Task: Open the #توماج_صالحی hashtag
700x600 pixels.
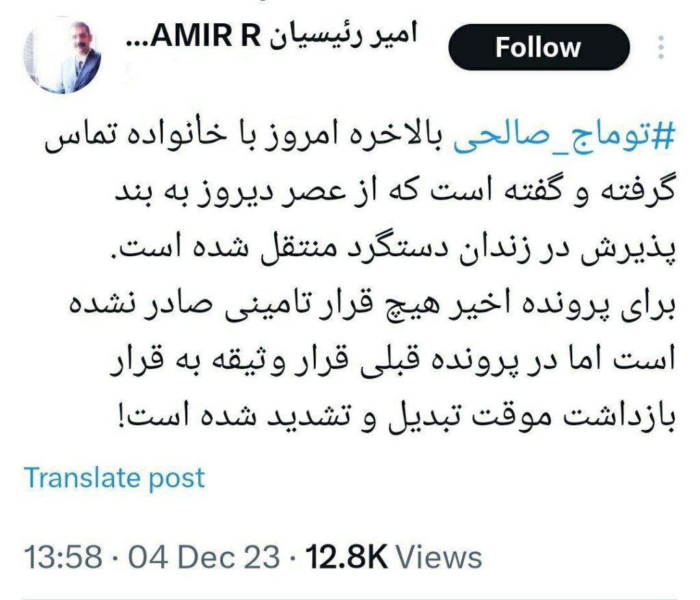Action: pyautogui.click(x=564, y=137)
